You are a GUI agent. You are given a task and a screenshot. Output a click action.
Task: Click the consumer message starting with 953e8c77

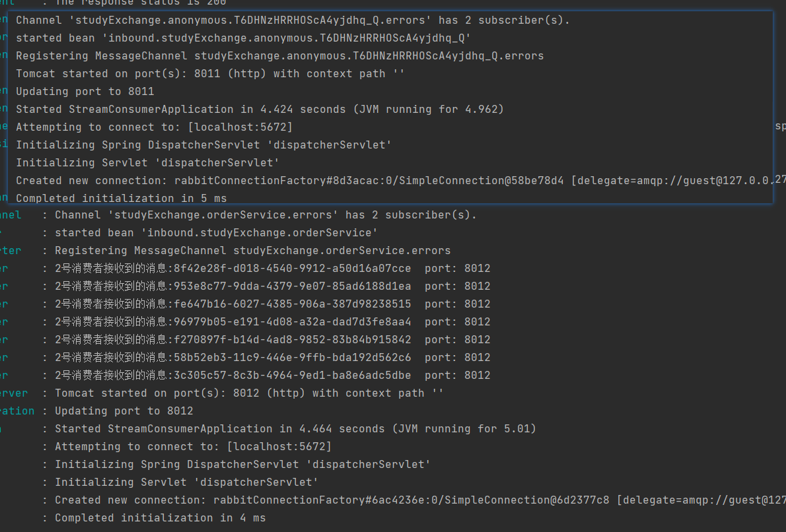point(272,286)
